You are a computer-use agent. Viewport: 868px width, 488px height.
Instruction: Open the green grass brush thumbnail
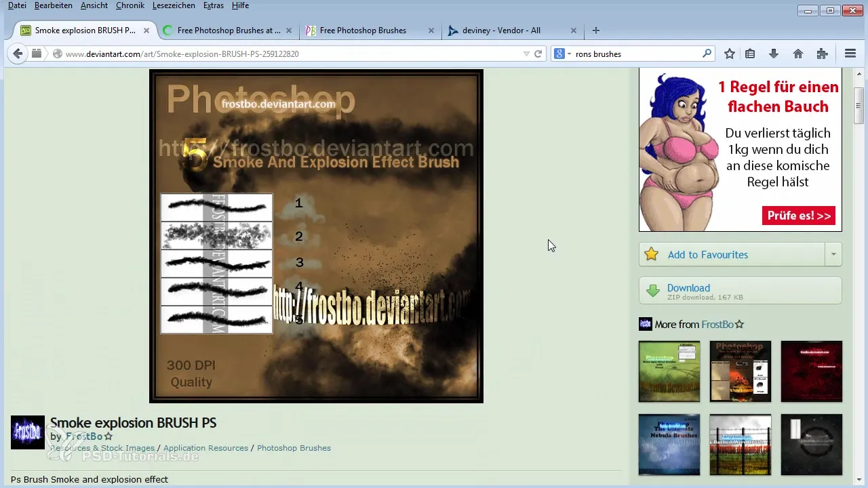tap(669, 371)
